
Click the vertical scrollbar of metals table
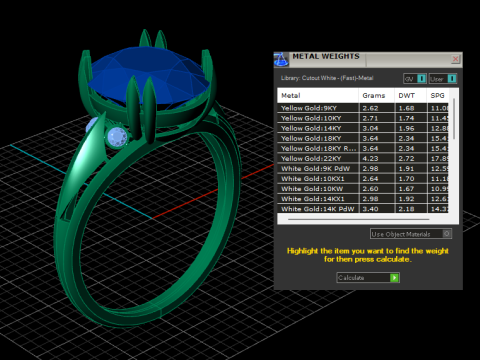pos(454,119)
